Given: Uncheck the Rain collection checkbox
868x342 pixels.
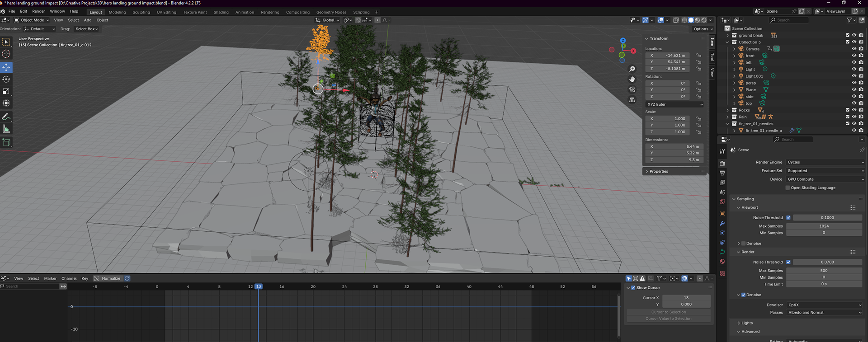Looking at the screenshot, I should (x=847, y=117).
